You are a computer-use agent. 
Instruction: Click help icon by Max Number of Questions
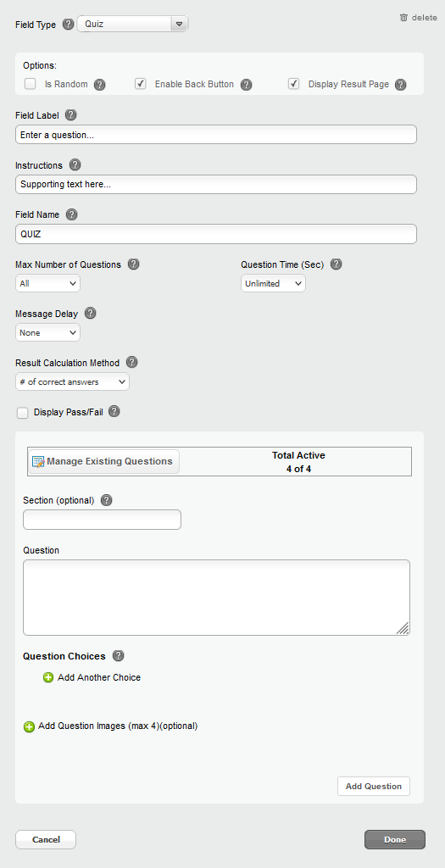pos(133,264)
